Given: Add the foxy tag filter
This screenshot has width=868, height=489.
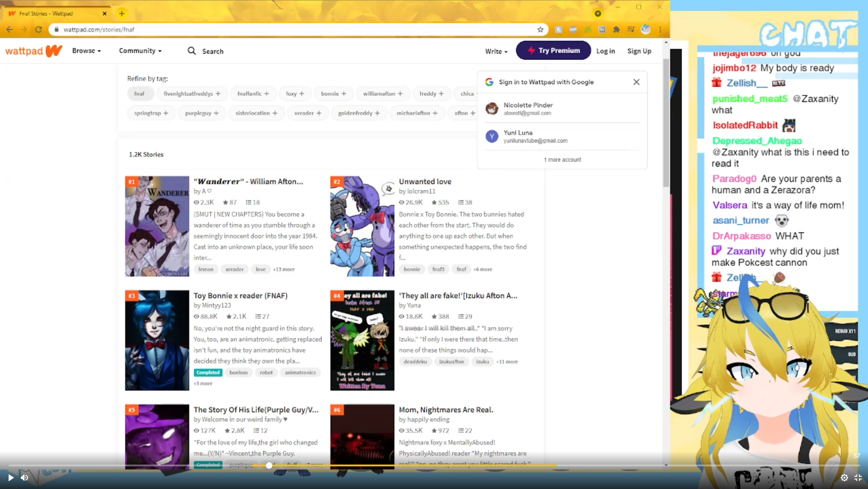Looking at the screenshot, I should pyautogui.click(x=295, y=94).
